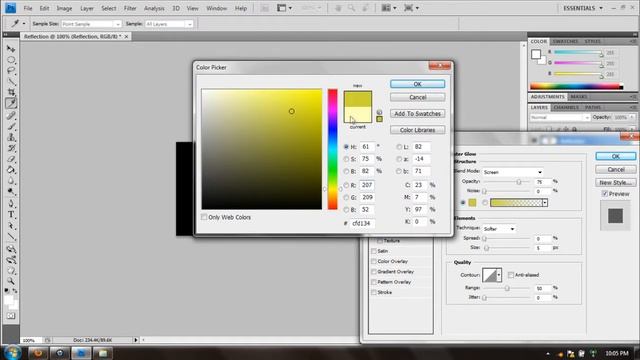Switch to the Swatches tab
The height and width of the screenshot is (360, 640).
tap(565, 42)
